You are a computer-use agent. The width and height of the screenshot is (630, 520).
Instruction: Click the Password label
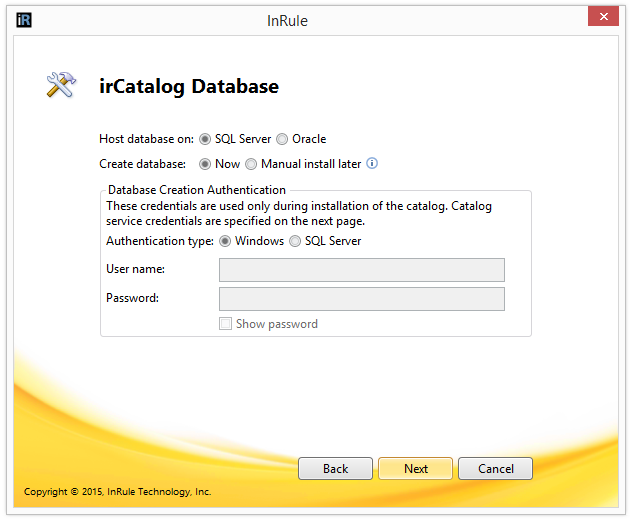(132, 298)
